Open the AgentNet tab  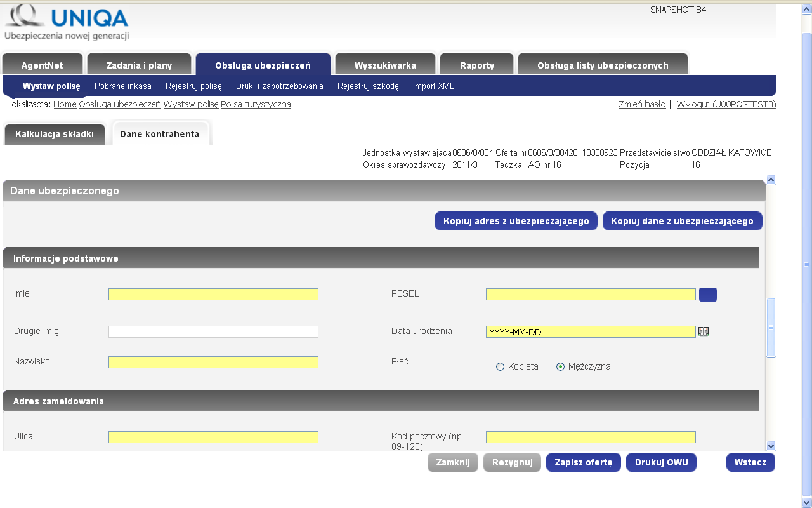43,65
